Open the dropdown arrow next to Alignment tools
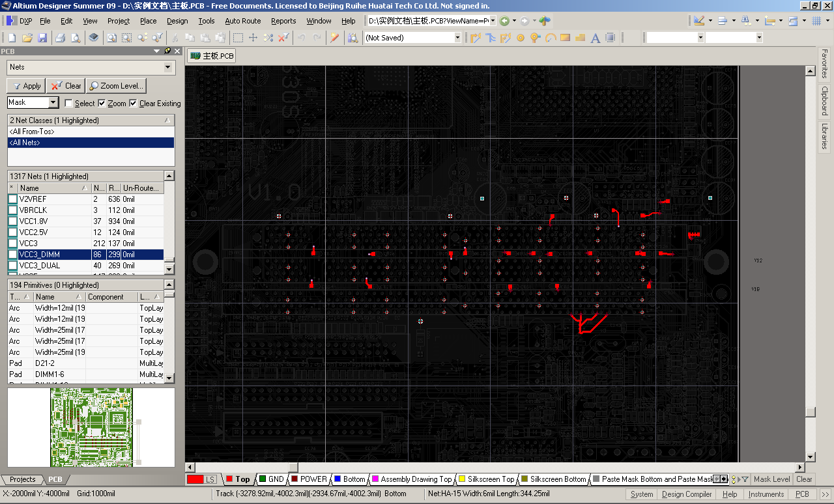The width and height of the screenshot is (834, 504). point(734,21)
